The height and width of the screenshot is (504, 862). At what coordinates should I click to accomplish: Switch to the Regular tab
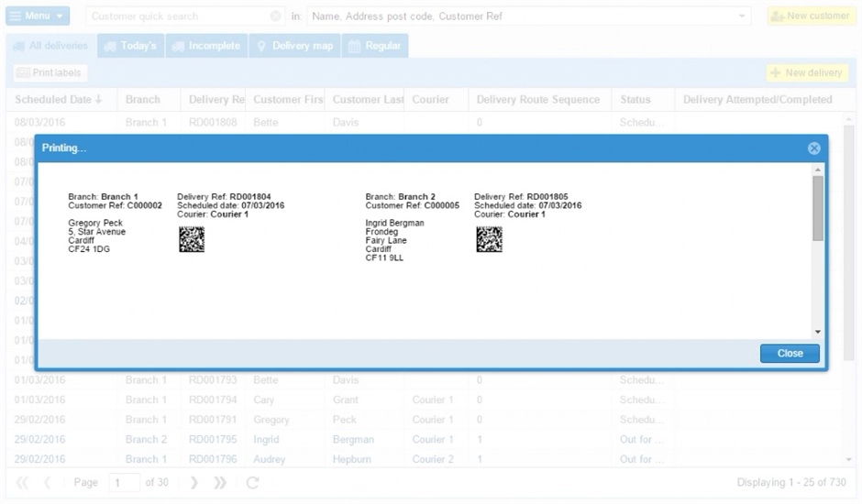(x=374, y=46)
